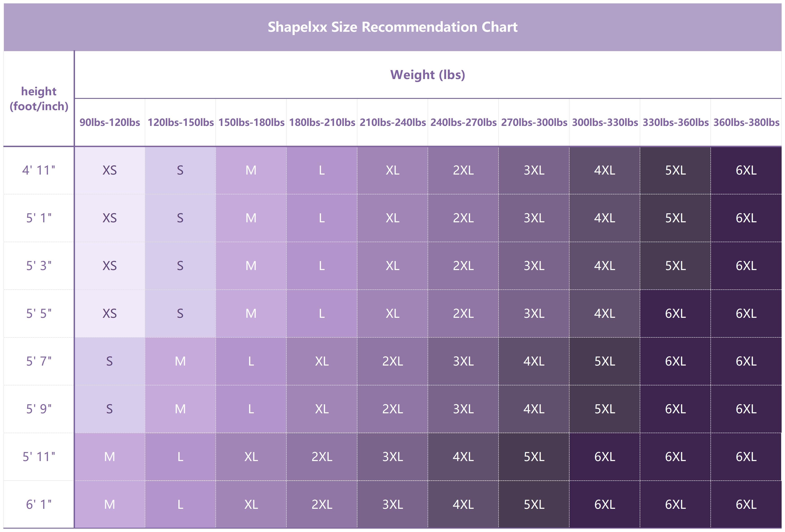Click the 360lbs-380lbs column header
The image size is (785, 532).
coord(746,122)
